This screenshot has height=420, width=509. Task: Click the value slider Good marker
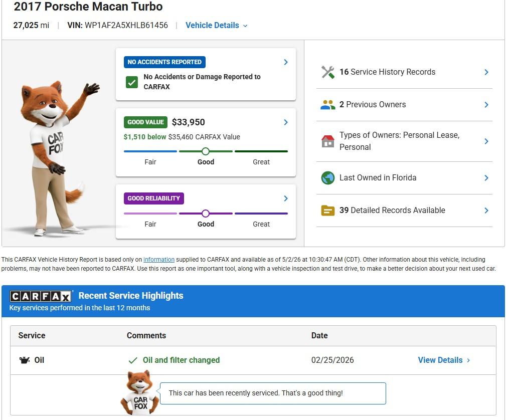[206, 151]
